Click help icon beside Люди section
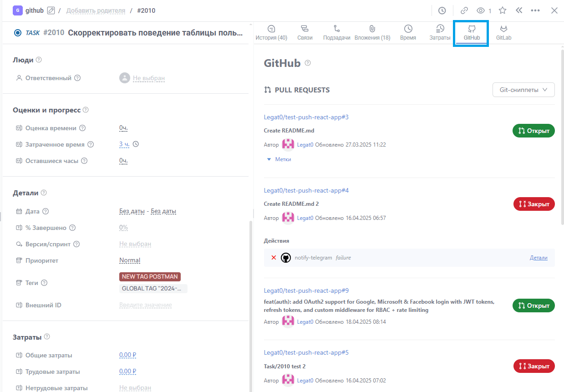The image size is (564, 392). click(x=39, y=60)
